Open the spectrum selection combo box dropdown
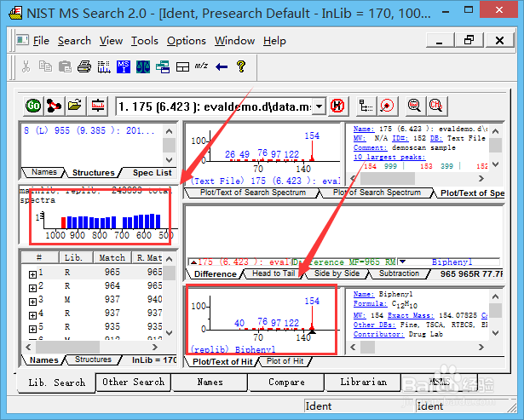Screen dimensions: 524x420 [x=319, y=106]
